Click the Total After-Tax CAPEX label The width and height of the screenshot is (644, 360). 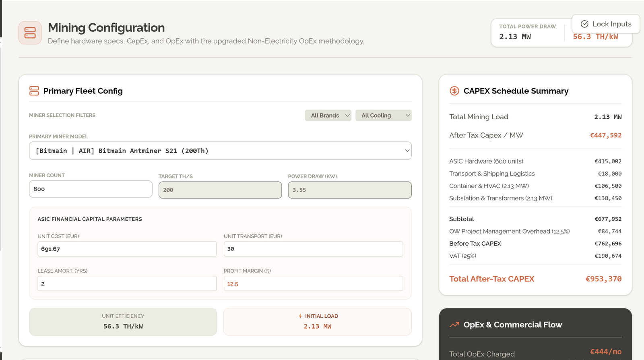pos(492,279)
